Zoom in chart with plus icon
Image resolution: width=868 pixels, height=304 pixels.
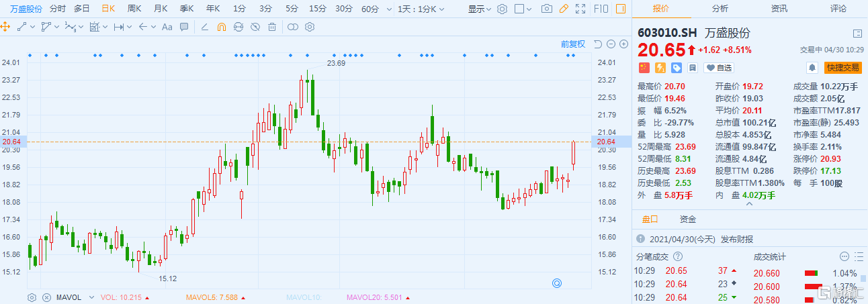(622, 44)
